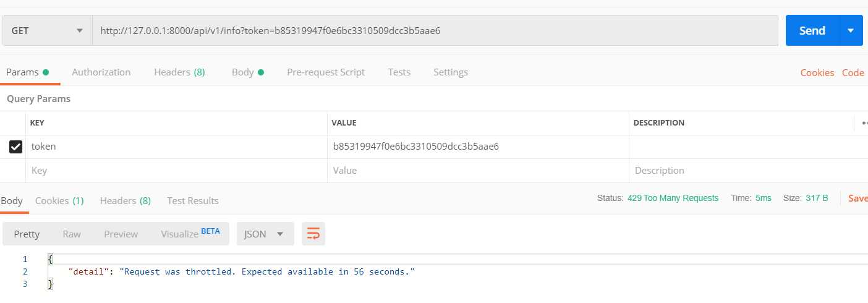Click the 429 Too Many Requests status
Screen dimensions: 868x303
tap(673, 198)
